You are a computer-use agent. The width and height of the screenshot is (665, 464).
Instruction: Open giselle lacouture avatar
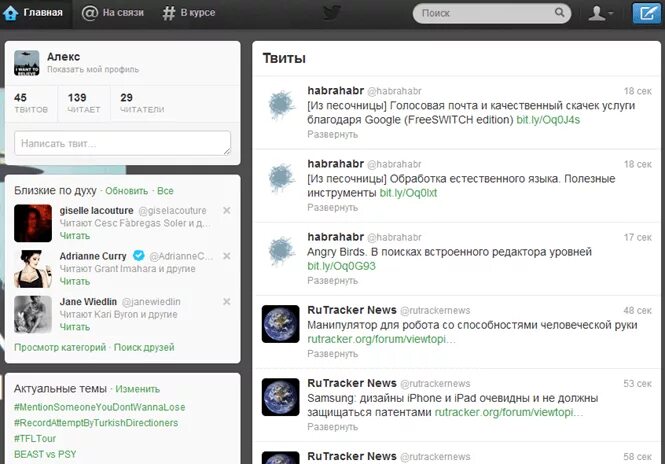click(33, 223)
